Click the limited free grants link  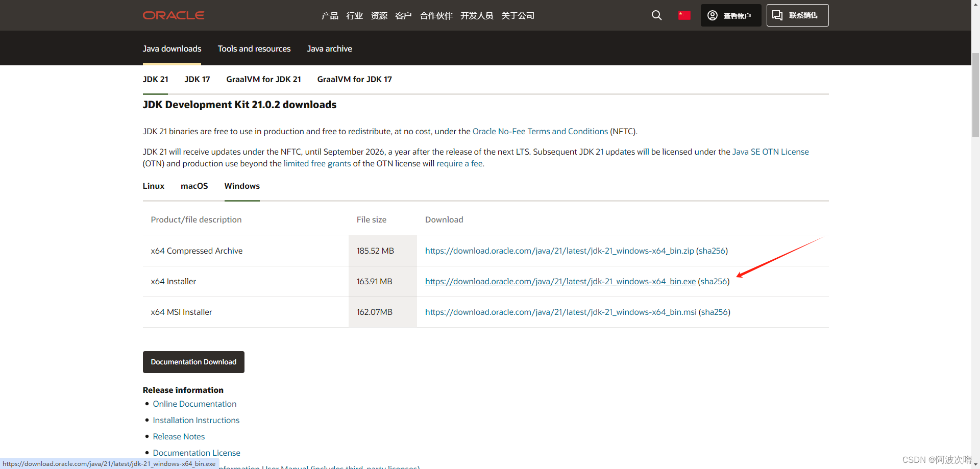317,163
